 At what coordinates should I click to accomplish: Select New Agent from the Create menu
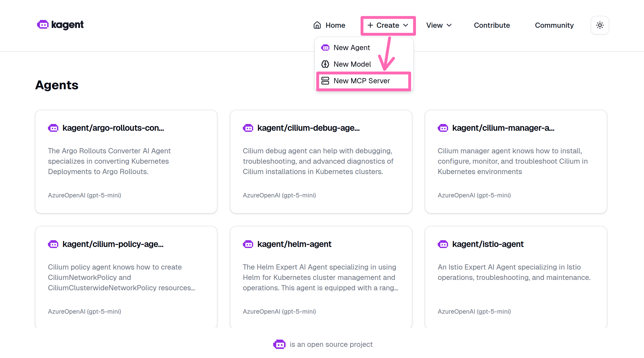tap(352, 47)
